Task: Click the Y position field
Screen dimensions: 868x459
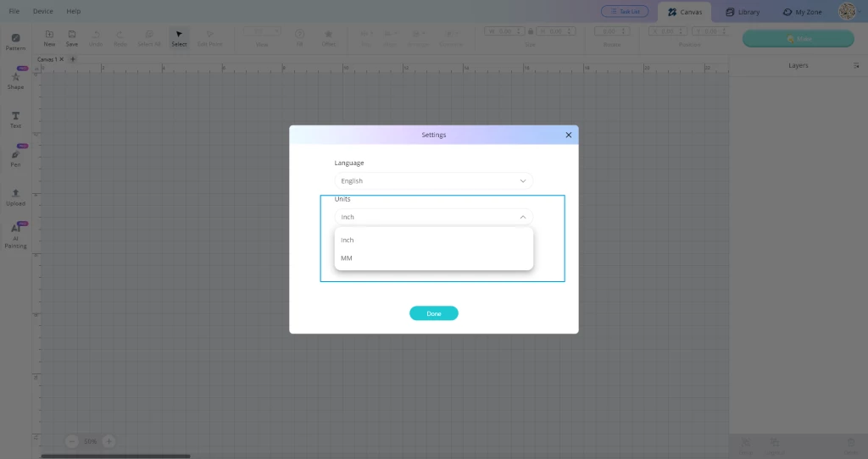Action: 709,31
